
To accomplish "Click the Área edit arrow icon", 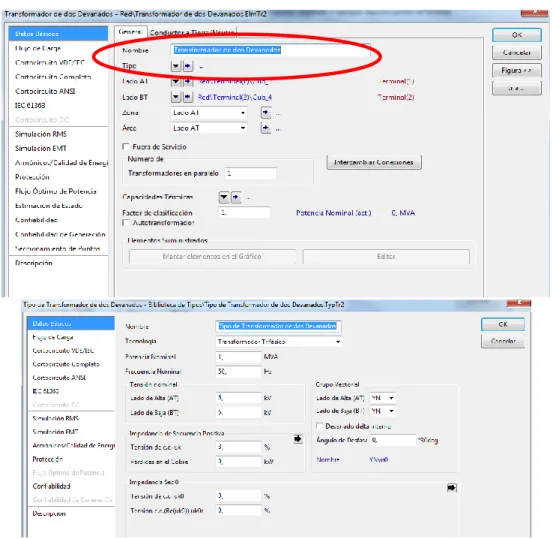I will [266, 128].
